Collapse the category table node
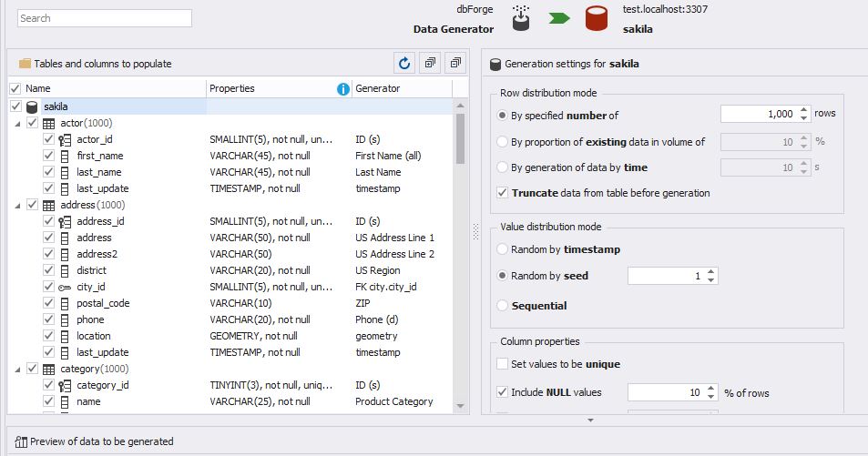The height and width of the screenshot is (456, 868). pyautogui.click(x=18, y=370)
